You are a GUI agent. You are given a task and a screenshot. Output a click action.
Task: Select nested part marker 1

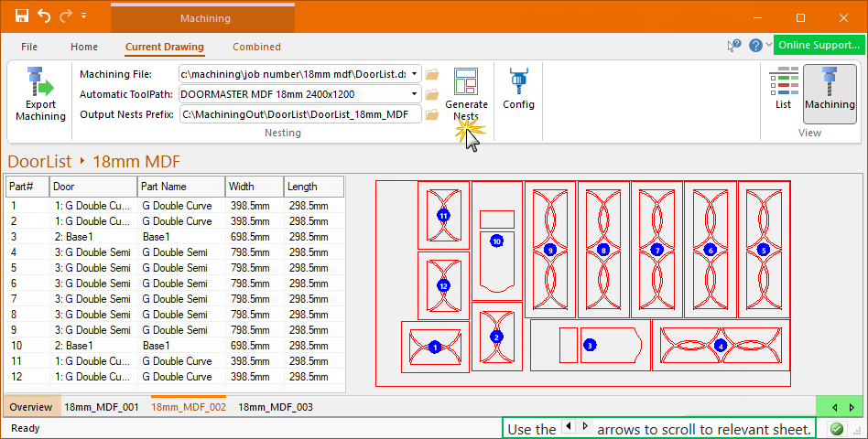pyautogui.click(x=435, y=348)
